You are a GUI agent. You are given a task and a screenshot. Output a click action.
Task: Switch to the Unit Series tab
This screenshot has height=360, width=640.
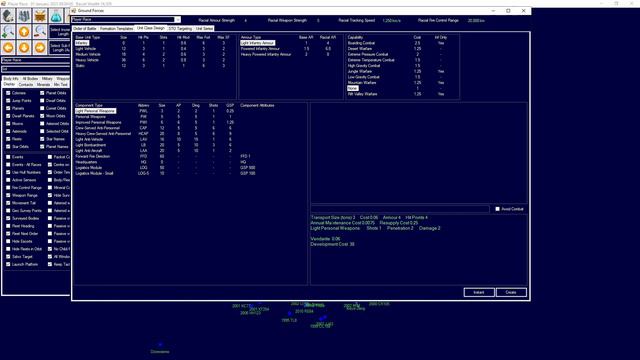(204, 29)
